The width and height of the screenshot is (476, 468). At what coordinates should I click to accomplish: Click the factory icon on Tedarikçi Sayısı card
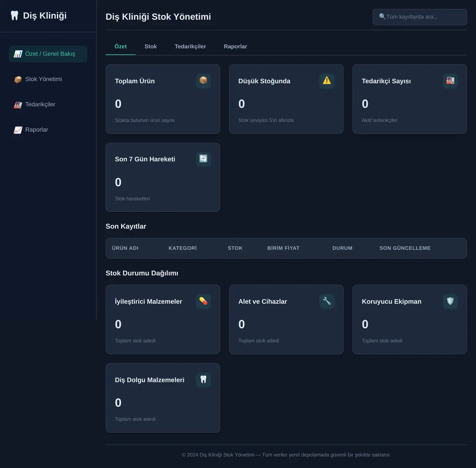coord(450,81)
